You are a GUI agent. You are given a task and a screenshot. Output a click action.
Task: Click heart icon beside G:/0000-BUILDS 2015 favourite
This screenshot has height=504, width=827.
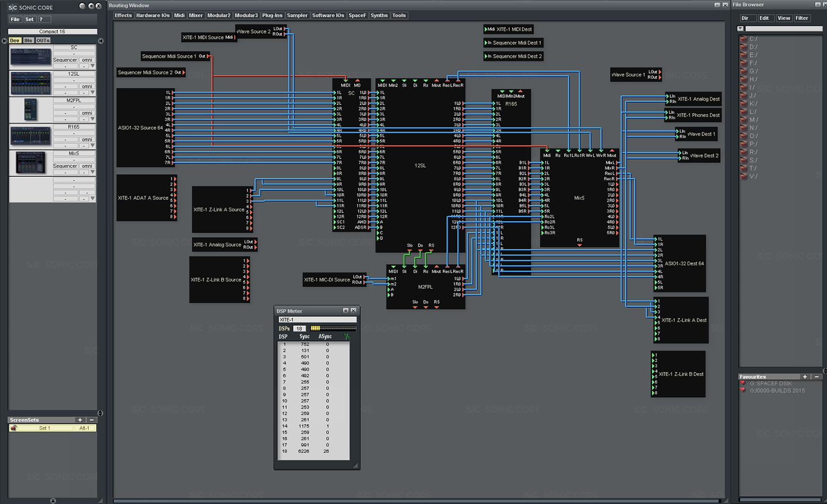click(x=743, y=391)
